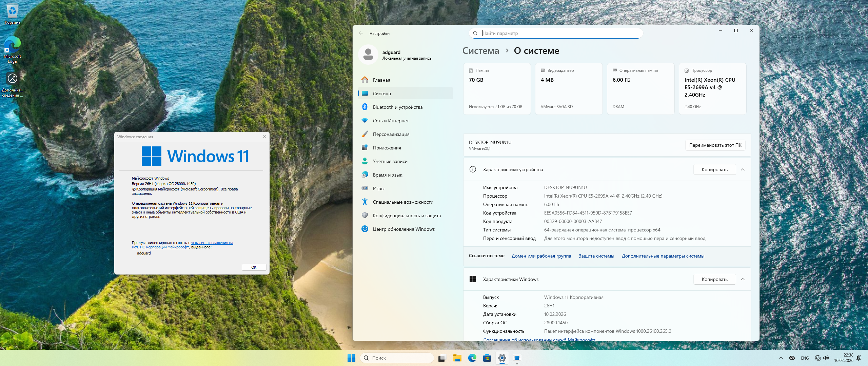The width and height of the screenshot is (868, 366).
Task: Open Microsoft Store from taskbar
Action: 487,358
